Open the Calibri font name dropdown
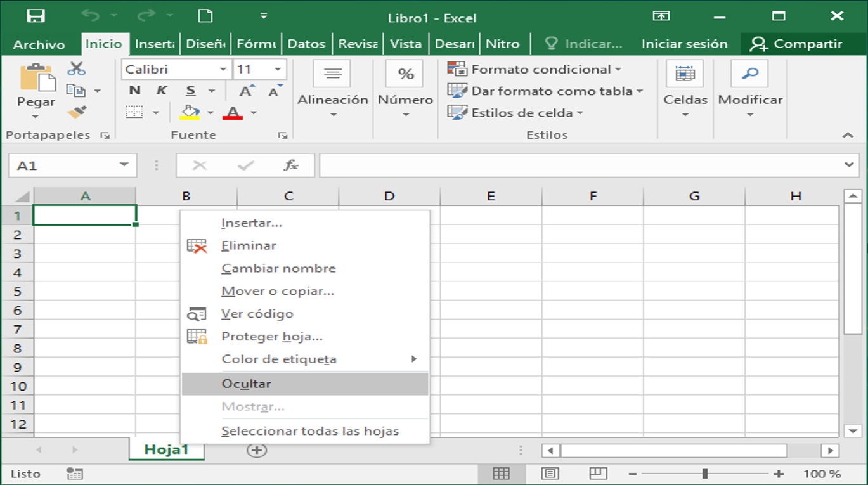 [223, 69]
